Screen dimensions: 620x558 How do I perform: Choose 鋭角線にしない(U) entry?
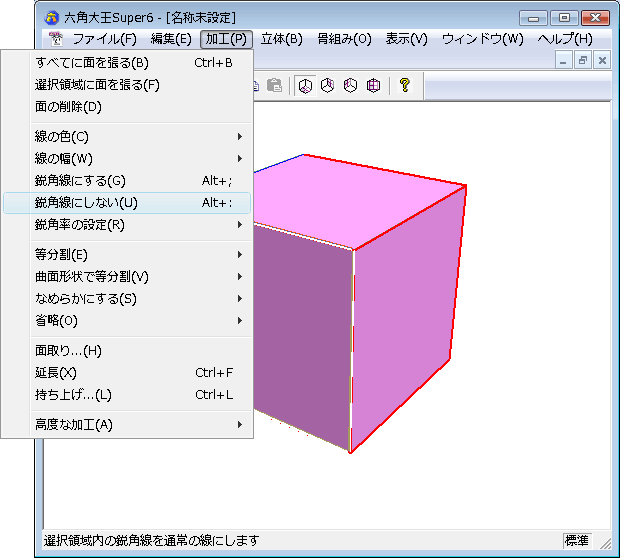click(127, 203)
